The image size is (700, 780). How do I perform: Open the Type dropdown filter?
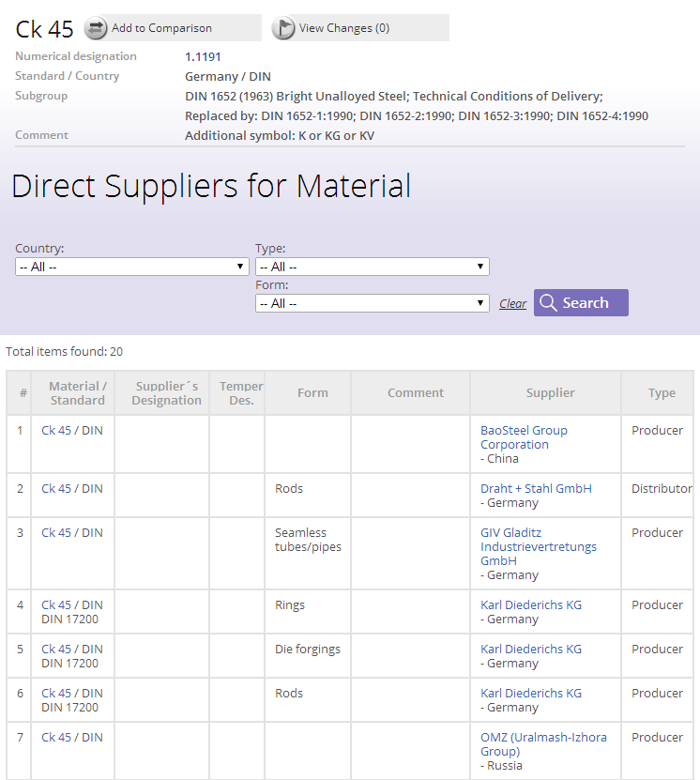[x=373, y=267]
